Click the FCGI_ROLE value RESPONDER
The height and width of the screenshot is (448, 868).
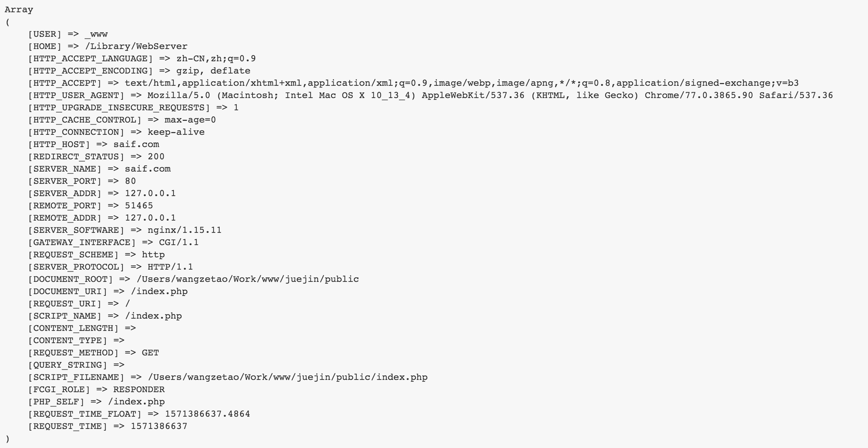coord(139,389)
